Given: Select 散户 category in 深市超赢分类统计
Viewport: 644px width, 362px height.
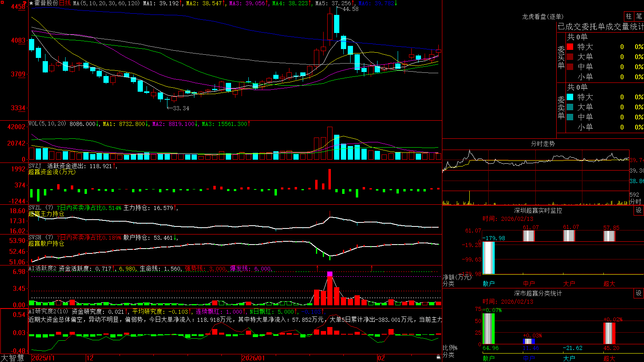Looking at the screenshot, I should coord(489,358).
